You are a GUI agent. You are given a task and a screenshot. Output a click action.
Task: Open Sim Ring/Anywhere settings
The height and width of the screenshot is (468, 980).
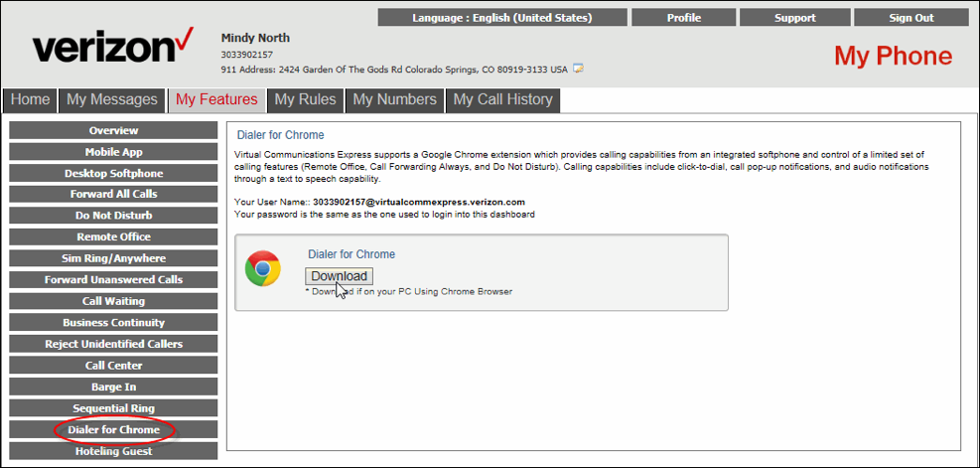pos(113,258)
